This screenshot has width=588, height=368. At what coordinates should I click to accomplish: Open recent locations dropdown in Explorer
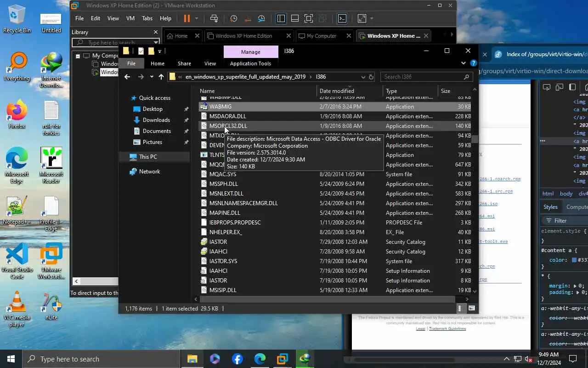[x=152, y=77]
